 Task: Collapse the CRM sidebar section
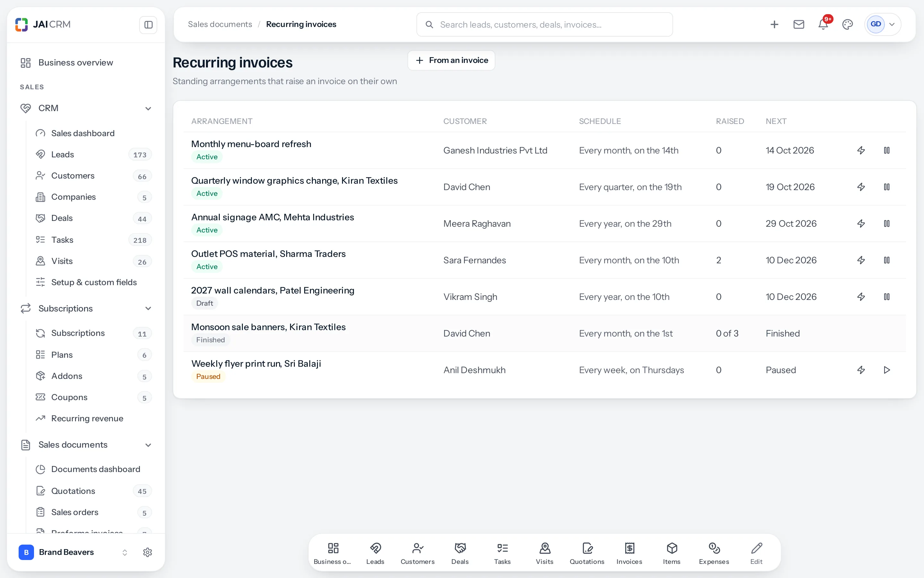148,109
